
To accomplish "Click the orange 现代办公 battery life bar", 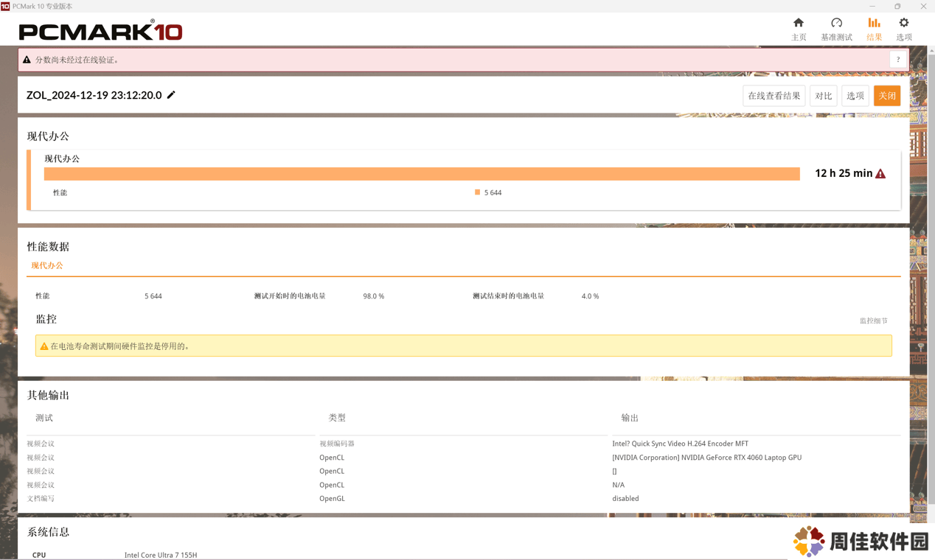I will pyautogui.click(x=421, y=174).
